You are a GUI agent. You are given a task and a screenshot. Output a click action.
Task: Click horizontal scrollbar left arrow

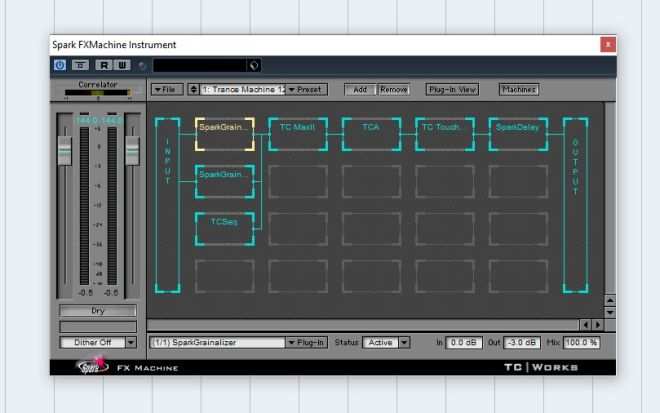coord(585,325)
